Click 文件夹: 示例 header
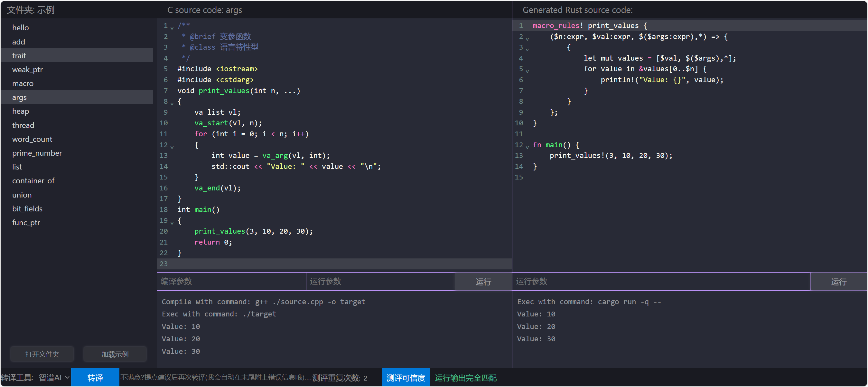The image size is (868, 387). click(x=31, y=10)
